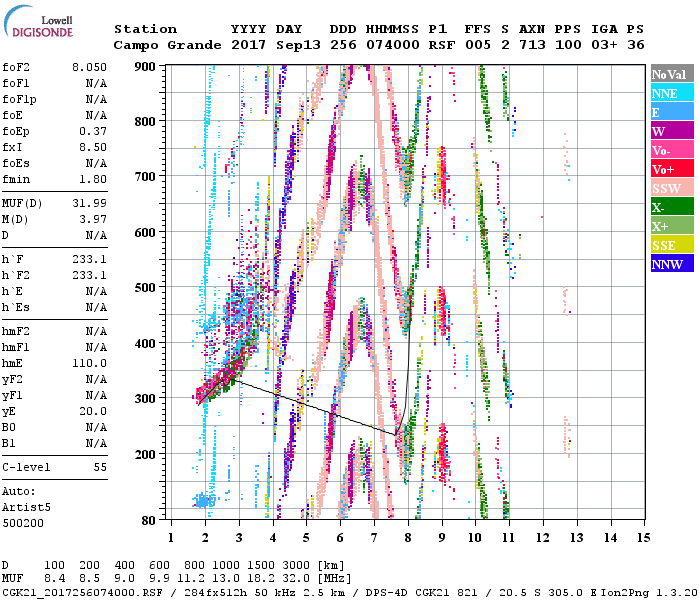Click the hmF2 N/A value
The width and height of the screenshot is (700, 600).
[x=96, y=331]
